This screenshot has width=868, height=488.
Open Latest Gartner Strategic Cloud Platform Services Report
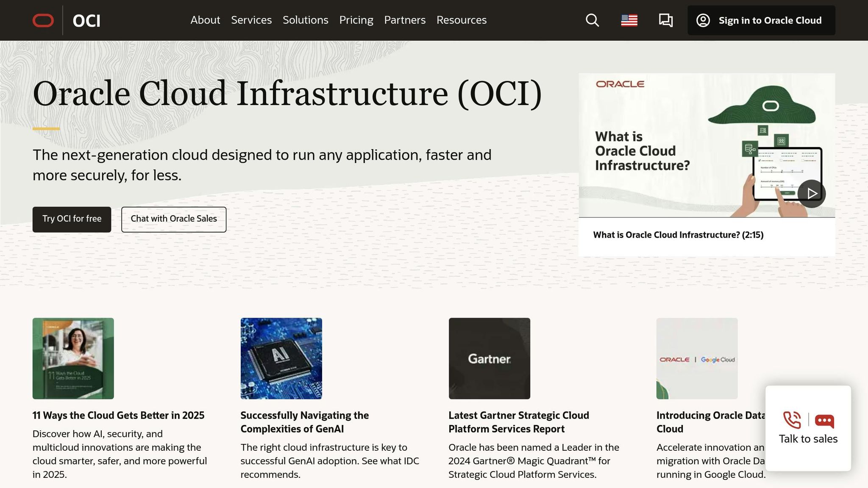coord(519,422)
